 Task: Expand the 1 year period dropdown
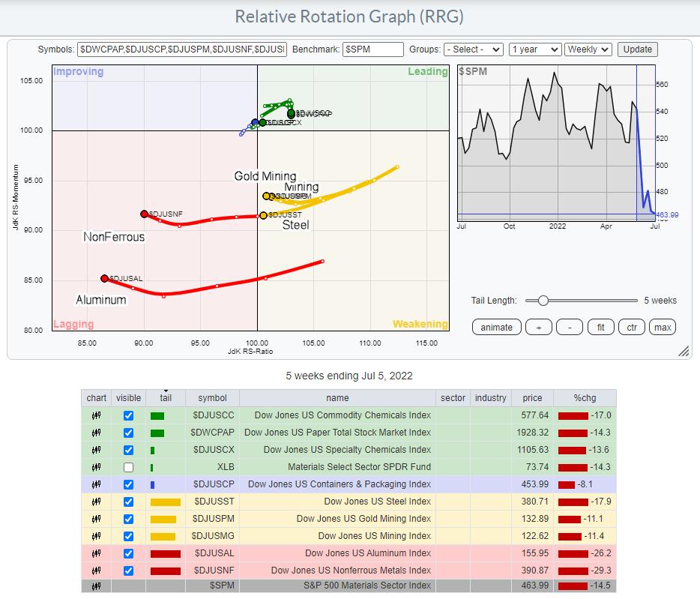pyautogui.click(x=534, y=49)
